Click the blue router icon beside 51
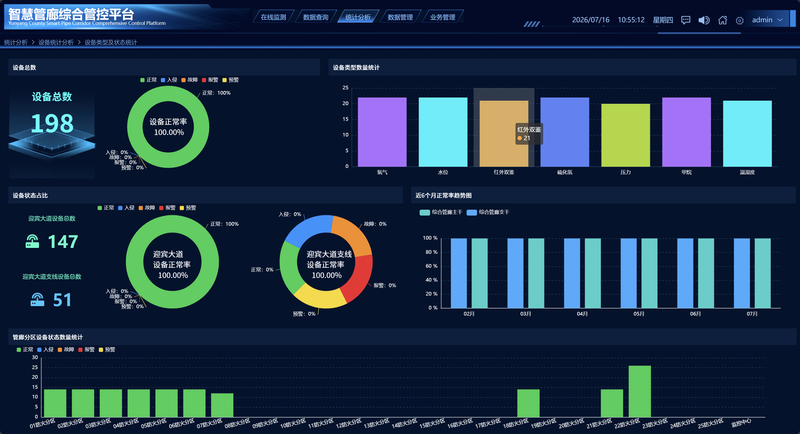 37,299
